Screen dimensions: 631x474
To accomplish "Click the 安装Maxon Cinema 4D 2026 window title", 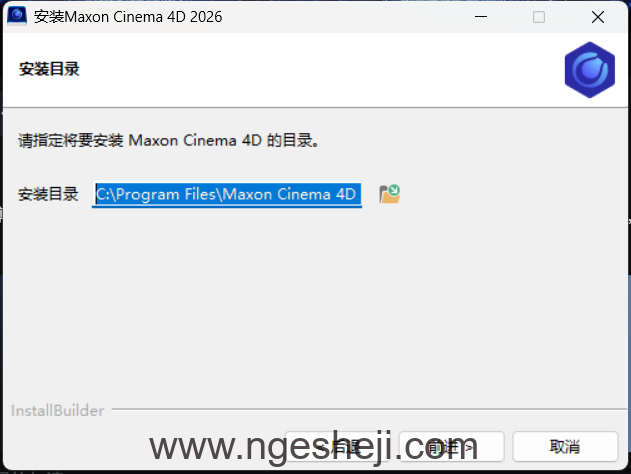I will (x=128, y=17).
